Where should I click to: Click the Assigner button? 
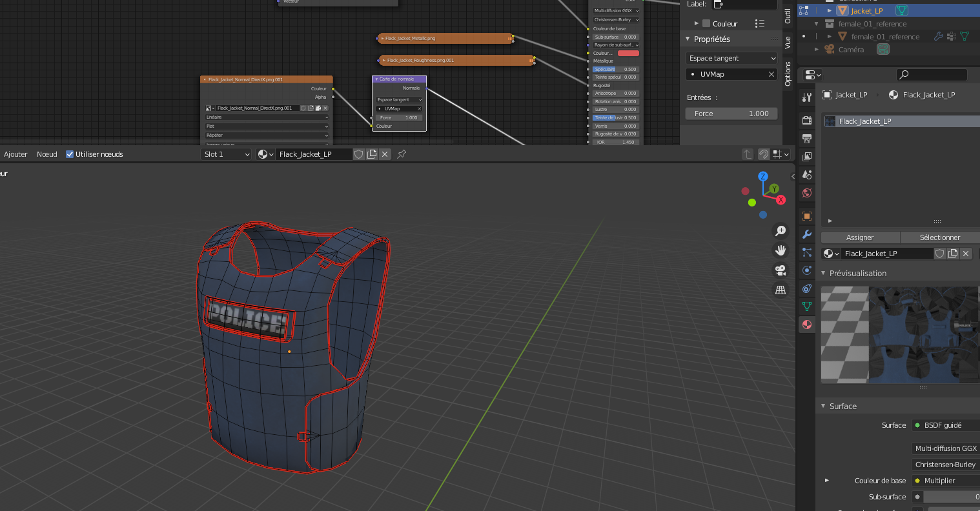(x=860, y=237)
